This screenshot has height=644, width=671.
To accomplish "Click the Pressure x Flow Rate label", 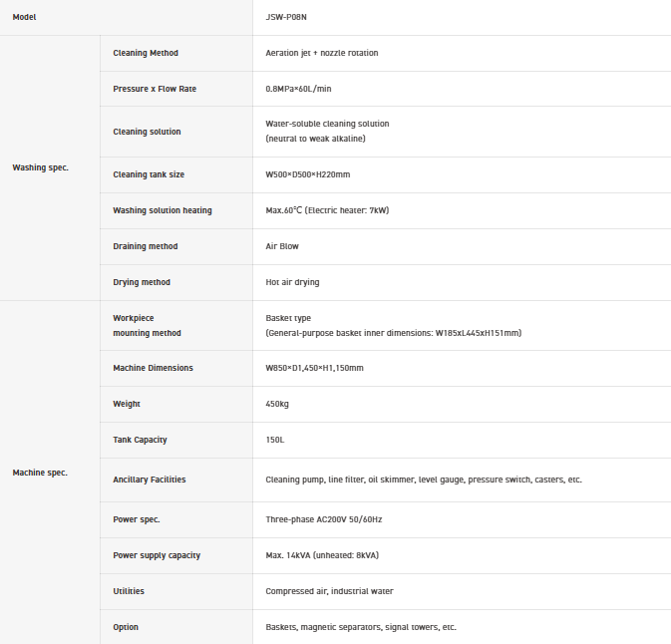I will coord(155,89).
